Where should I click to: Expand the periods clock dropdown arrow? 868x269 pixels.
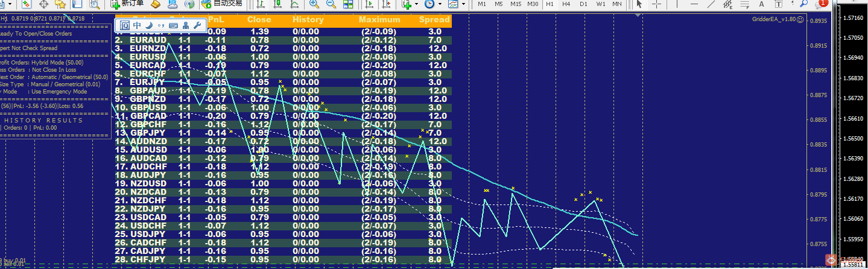[x=440, y=4]
